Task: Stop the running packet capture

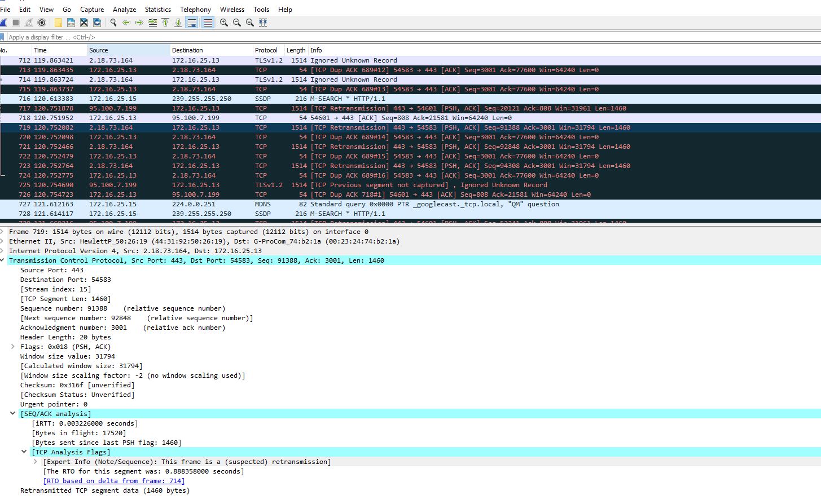Action: click(x=16, y=23)
